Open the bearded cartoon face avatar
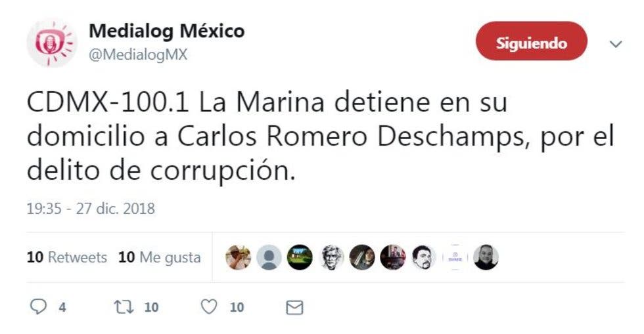644x334 pixels. [x=424, y=257]
